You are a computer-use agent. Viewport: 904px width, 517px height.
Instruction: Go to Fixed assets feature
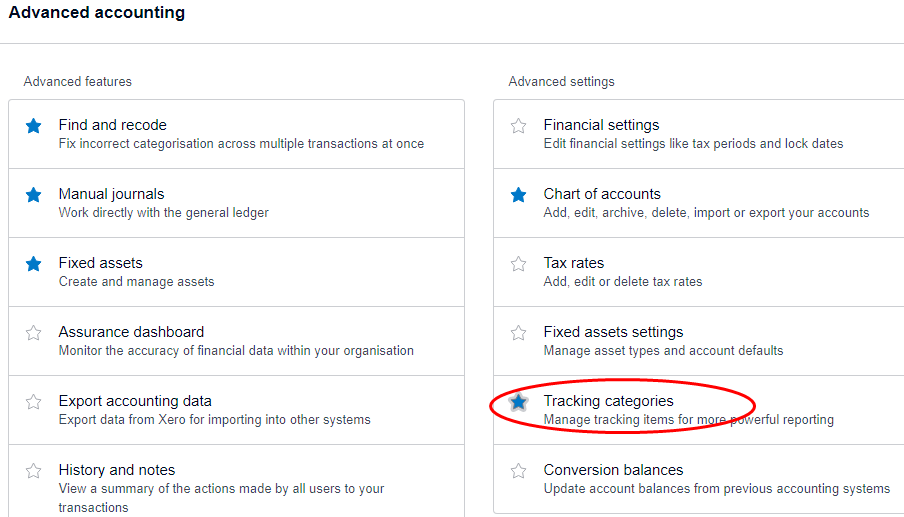coord(100,263)
